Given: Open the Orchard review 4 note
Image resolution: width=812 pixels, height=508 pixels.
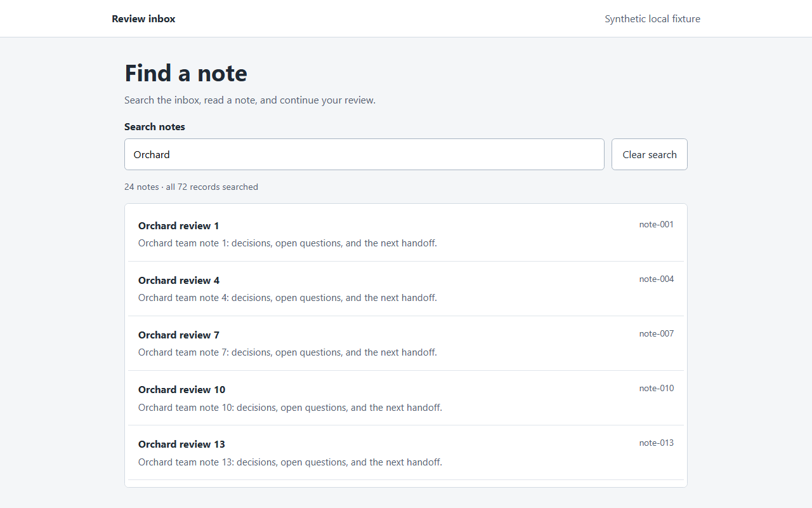Looking at the screenshot, I should coord(406,289).
